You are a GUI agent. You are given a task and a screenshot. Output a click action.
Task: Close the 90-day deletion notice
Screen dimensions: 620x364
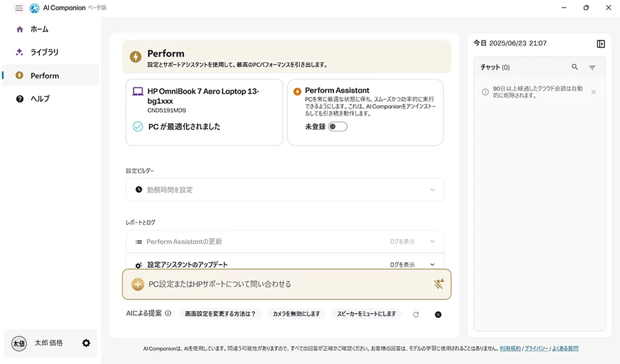point(594,92)
